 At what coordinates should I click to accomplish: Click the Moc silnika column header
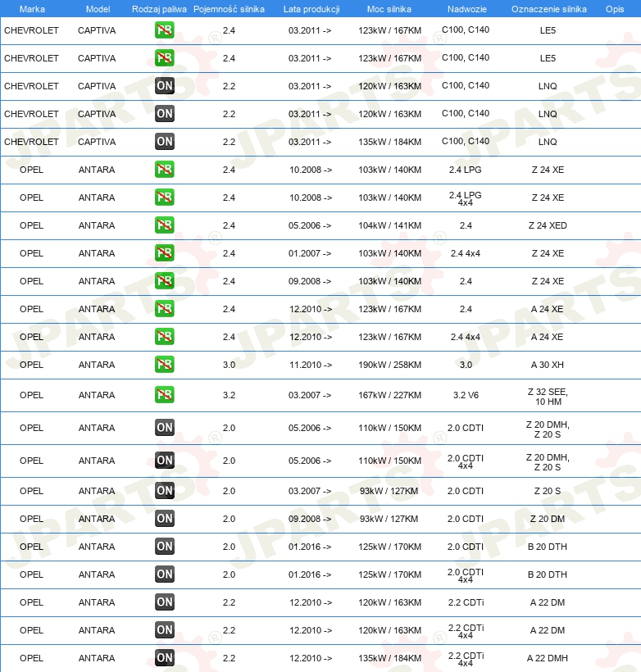pyautogui.click(x=389, y=9)
